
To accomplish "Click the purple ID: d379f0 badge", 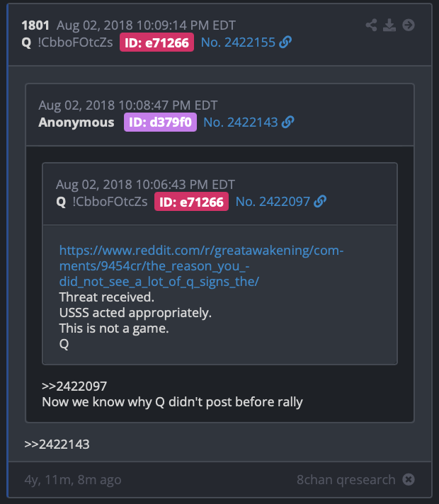I will coord(160,122).
